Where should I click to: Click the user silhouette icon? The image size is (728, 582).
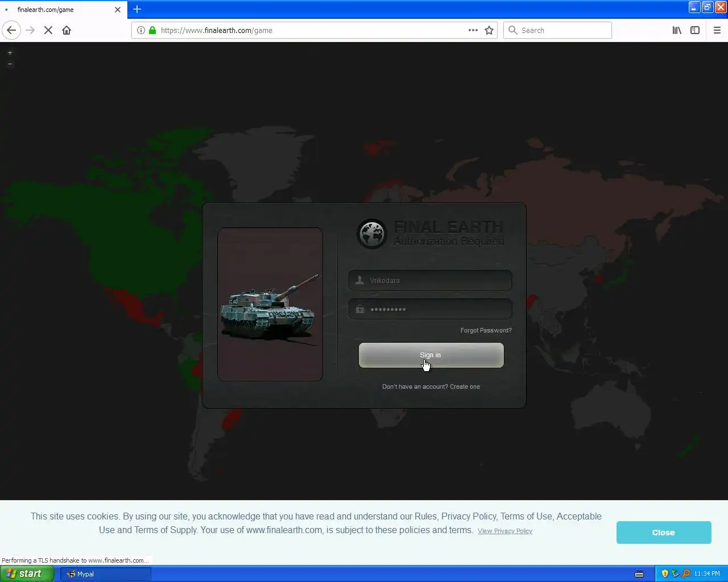coord(359,280)
